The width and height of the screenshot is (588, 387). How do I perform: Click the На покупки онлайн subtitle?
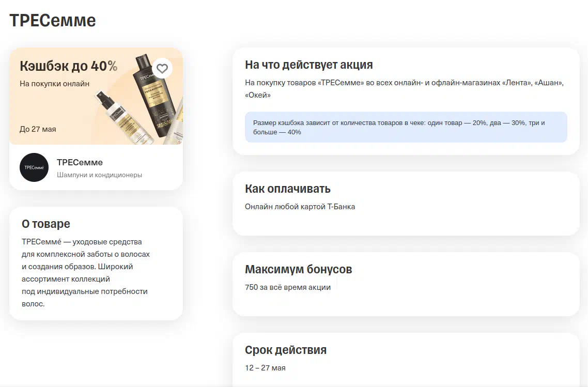(x=54, y=83)
